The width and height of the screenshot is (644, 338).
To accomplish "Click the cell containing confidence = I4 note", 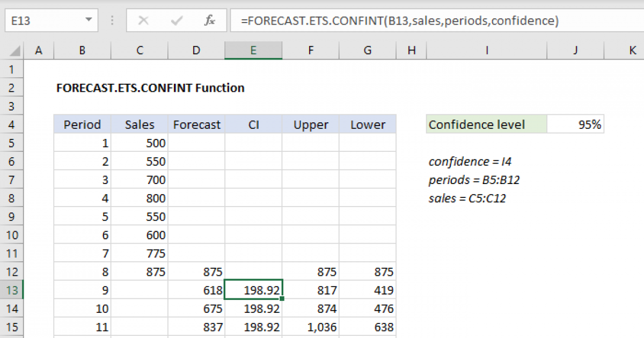I will point(471,161).
